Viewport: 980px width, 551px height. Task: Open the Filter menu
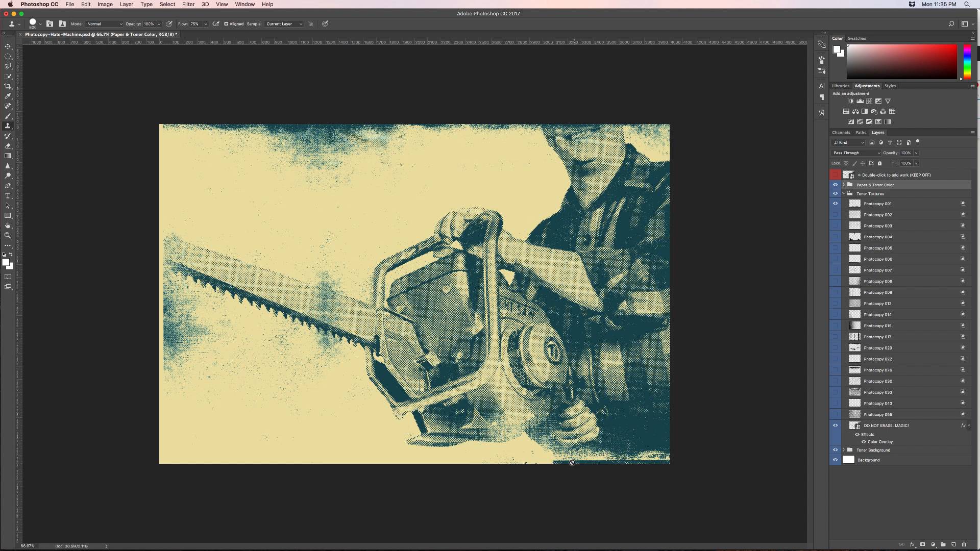pos(188,4)
